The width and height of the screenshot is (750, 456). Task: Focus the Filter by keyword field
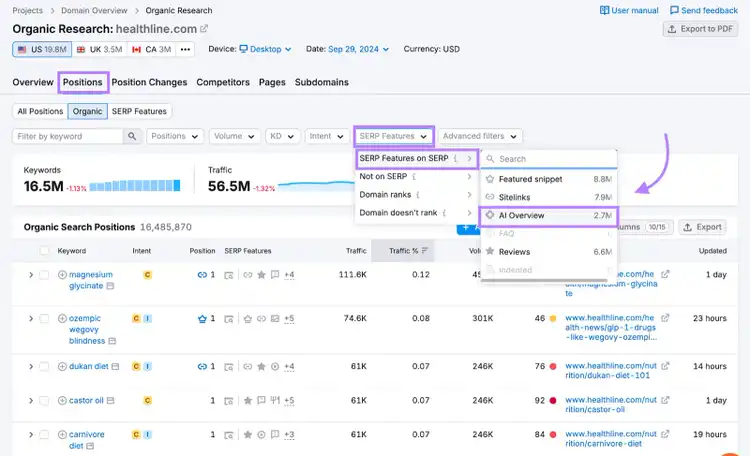(67, 136)
